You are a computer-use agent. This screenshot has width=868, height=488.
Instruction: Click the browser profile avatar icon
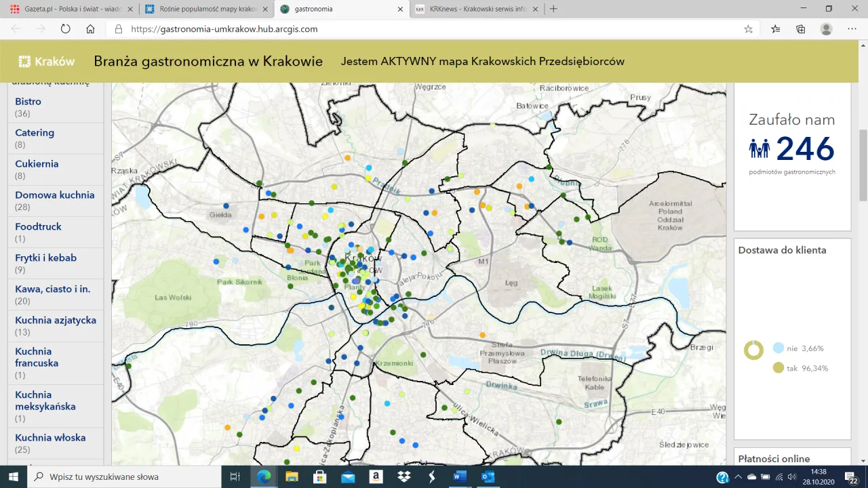(x=826, y=29)
